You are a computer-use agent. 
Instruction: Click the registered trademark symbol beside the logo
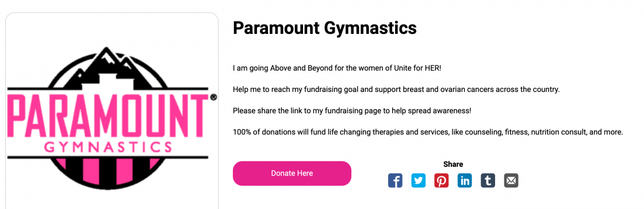[213, 98]
